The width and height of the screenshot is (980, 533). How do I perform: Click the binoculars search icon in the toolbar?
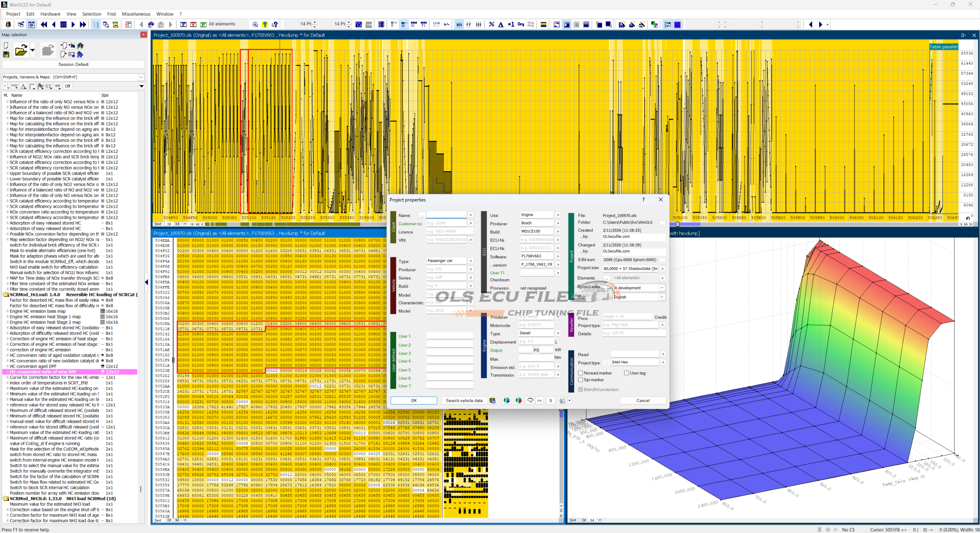point(151,25)
